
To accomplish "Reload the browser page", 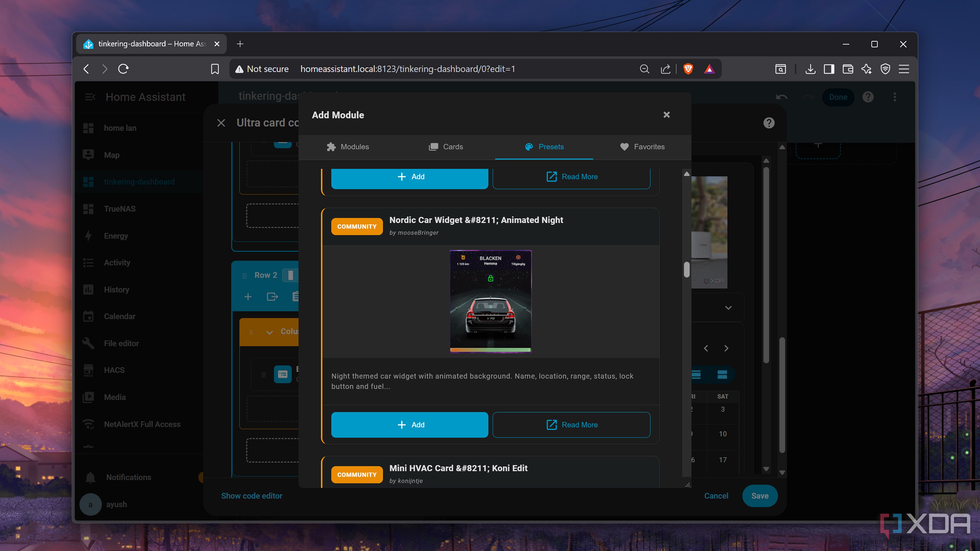I will coord(123,69).
